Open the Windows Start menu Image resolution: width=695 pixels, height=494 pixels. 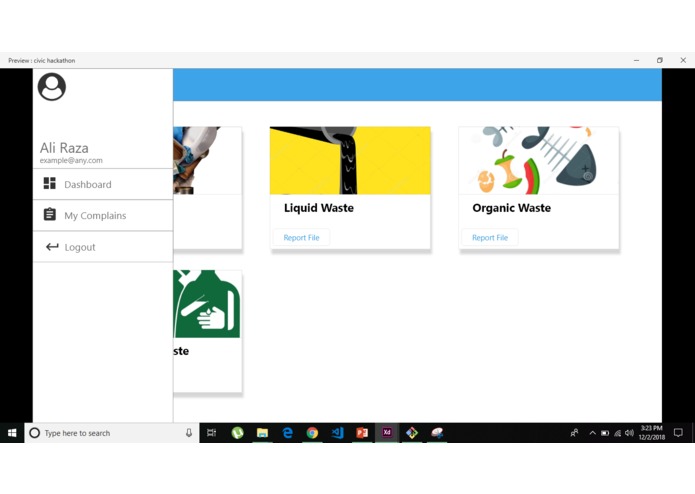coord(12,433)
